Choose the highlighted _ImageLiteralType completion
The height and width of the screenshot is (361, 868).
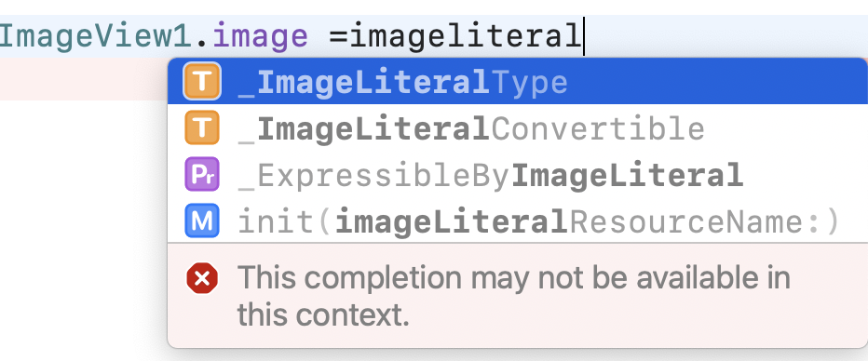(x=518, y=81)
